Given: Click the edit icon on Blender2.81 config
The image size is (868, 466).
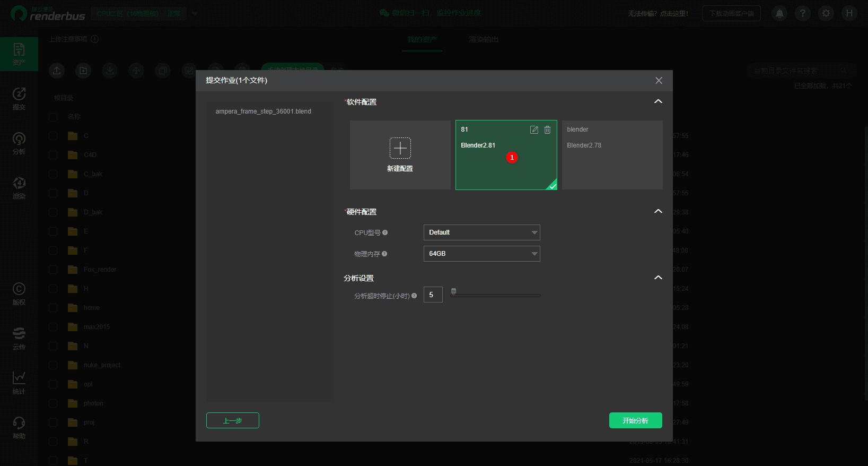Looking at the screenshot, I should [534, 130].
